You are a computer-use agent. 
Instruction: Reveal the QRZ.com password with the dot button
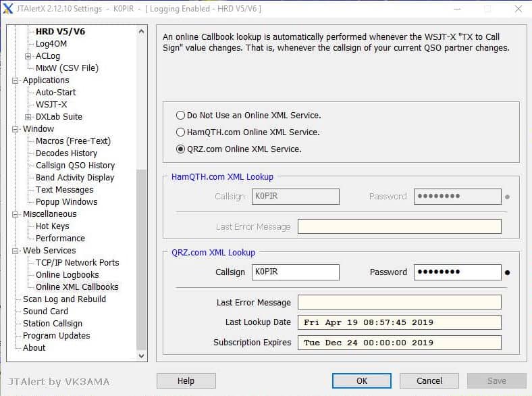tap(507, 272)
